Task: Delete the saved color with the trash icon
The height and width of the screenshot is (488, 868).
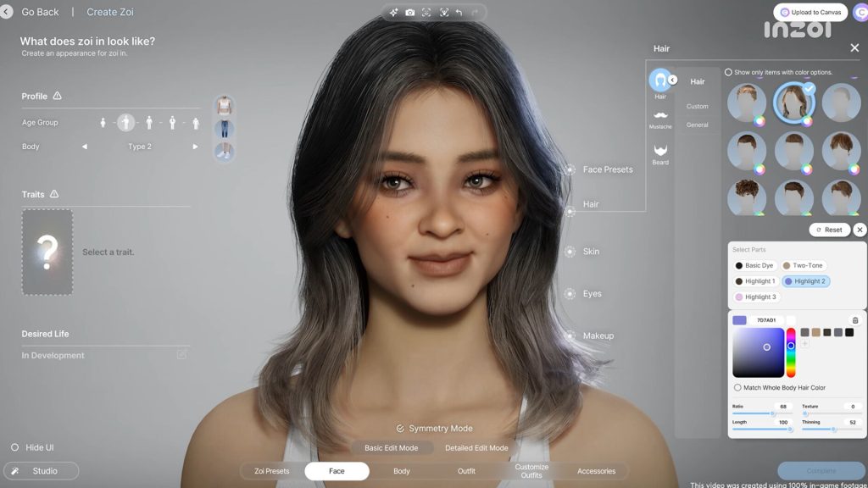Action: [854, 320]
